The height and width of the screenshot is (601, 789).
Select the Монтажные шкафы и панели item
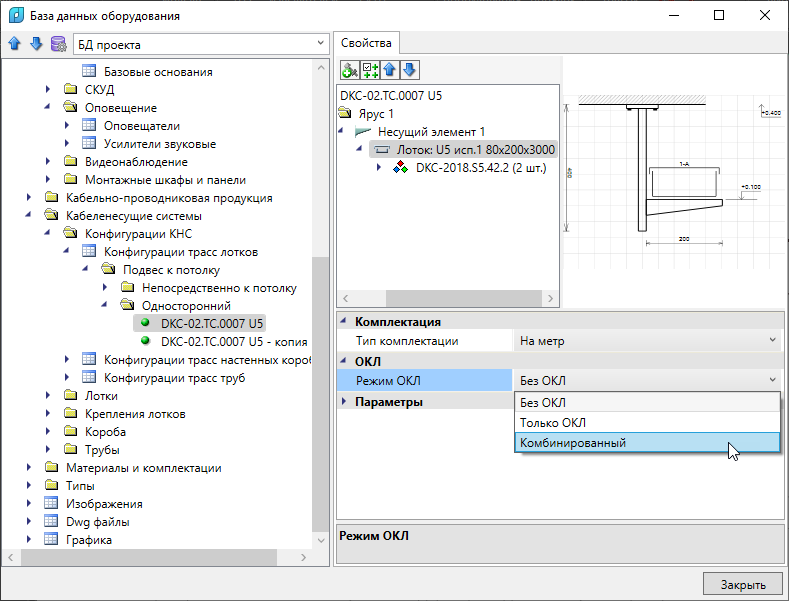tap(165, 180)
